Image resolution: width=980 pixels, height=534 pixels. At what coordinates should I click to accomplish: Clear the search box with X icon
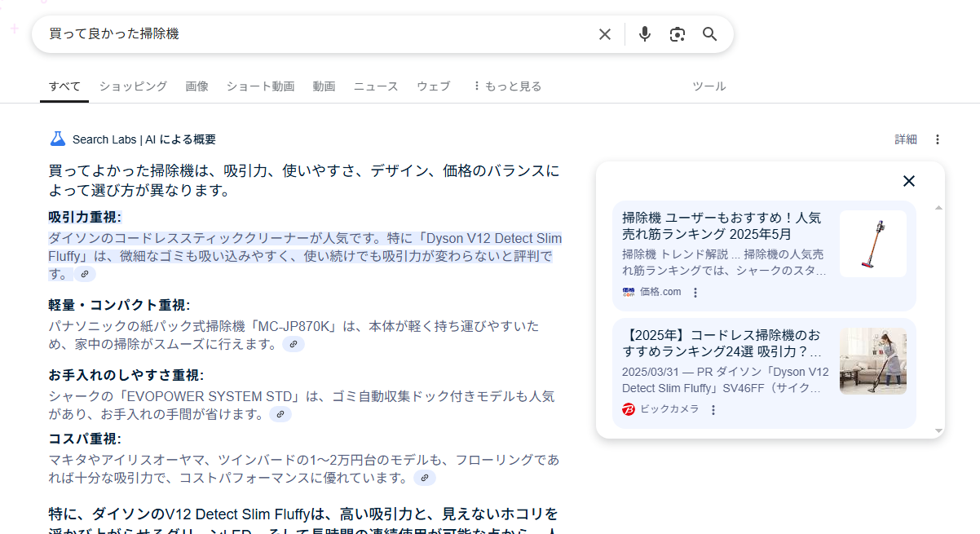coord(605,34)
